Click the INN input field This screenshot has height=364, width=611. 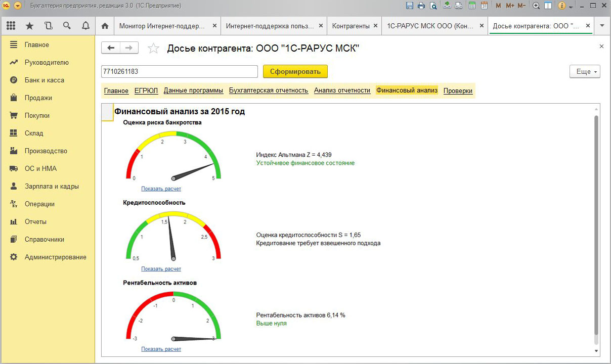[x=180, y=72]
